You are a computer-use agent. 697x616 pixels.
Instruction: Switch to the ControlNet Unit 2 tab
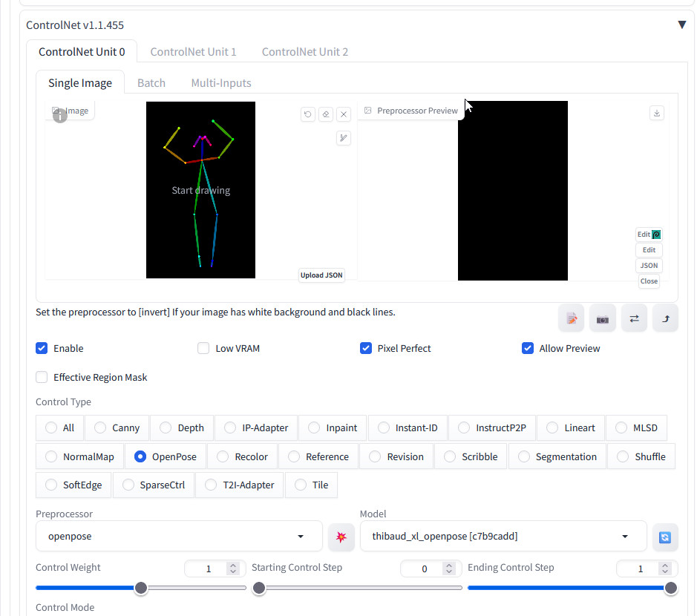(305, 51)
